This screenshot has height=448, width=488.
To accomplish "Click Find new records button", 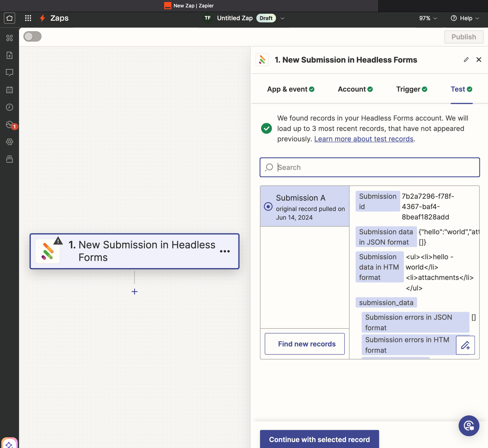I will click(305, 344).
